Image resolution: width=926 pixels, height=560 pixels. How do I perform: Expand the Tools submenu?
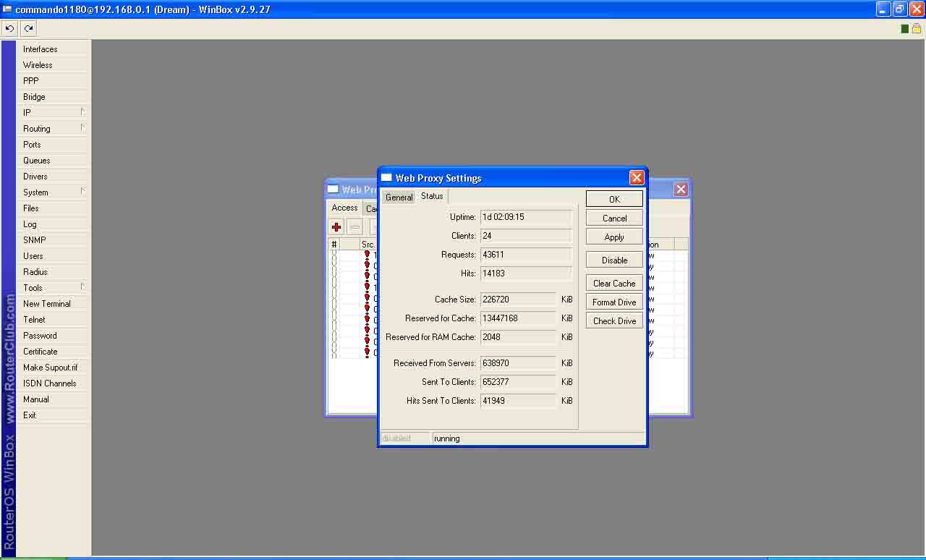coord(53,287)
